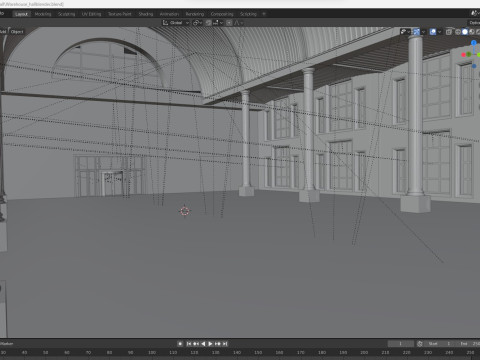Jump to the start frame
The width and height of the screenshot is (480, 360).
coord(189,344)
